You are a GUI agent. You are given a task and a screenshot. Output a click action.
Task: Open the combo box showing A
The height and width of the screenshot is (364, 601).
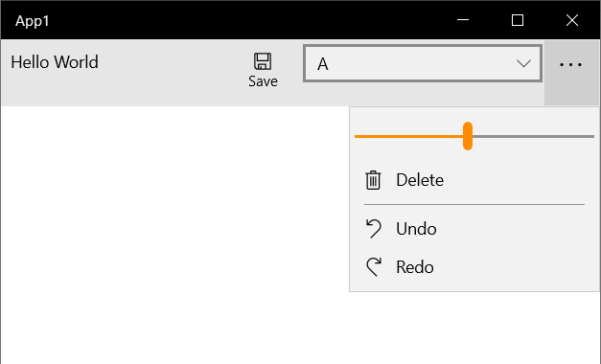click(423, 63)
